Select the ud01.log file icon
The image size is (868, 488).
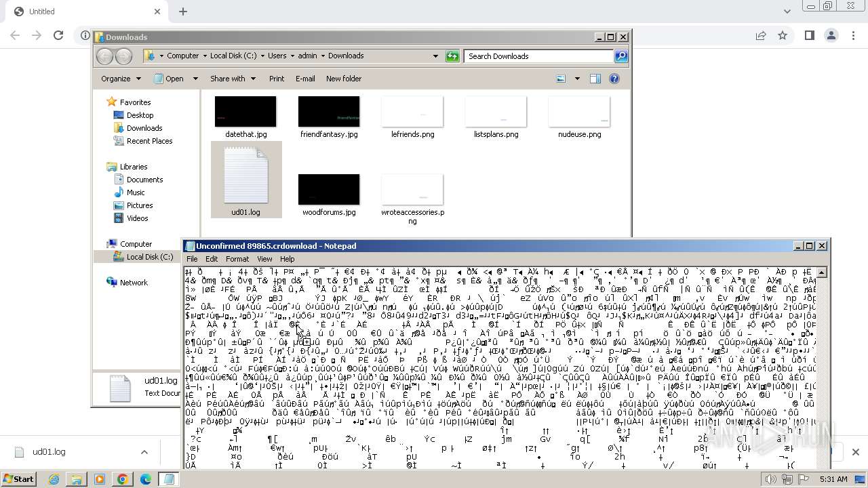[245, 180]
